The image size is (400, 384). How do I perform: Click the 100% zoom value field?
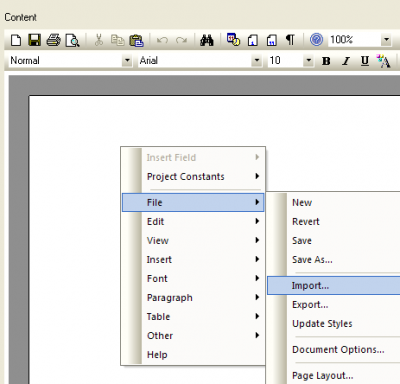click(354, 40)
